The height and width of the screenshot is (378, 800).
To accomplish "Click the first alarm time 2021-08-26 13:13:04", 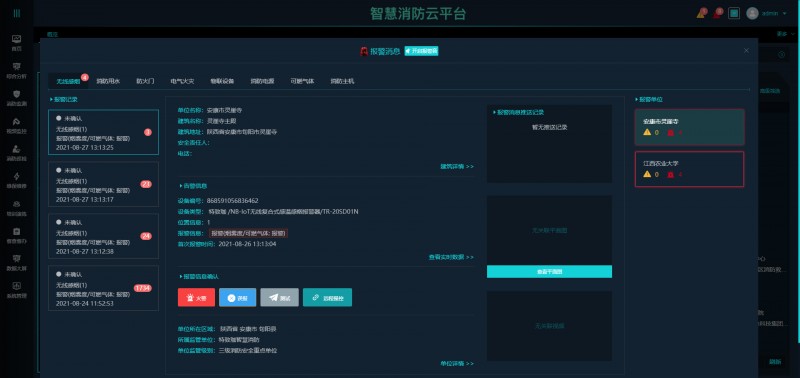I will 247,244.
